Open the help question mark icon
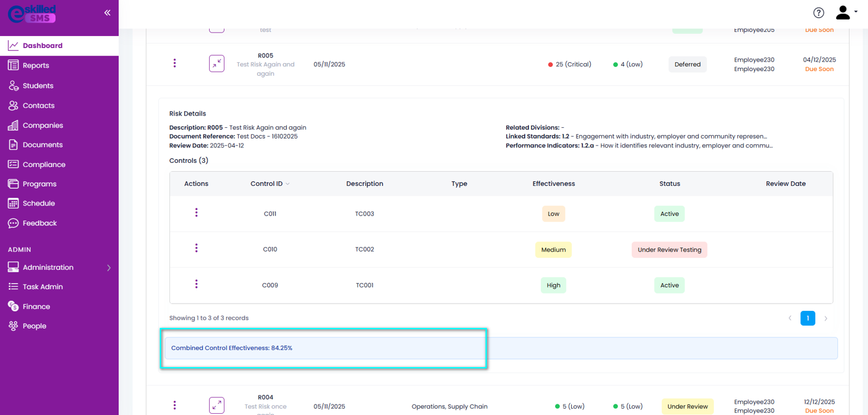The image size is (868, 415). click(x=818, y=13)
